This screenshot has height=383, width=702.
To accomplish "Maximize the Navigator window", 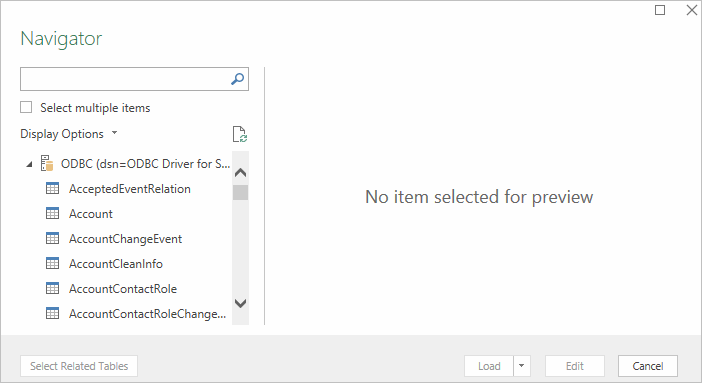I will tap(660, 10).
